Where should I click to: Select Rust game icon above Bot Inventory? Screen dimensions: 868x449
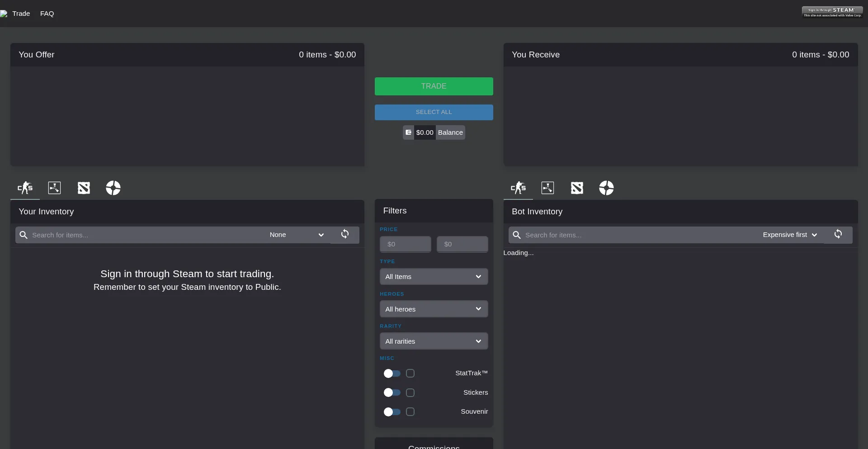(x=547, y=188)
